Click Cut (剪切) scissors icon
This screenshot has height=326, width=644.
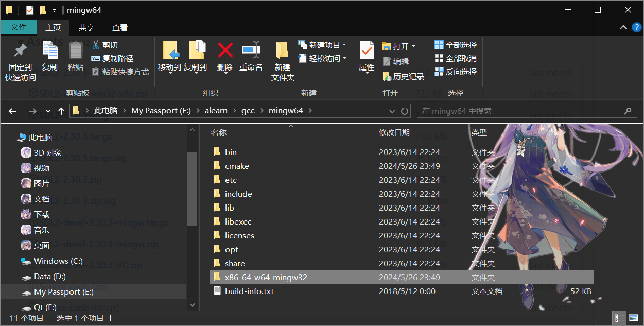[96, 45]
